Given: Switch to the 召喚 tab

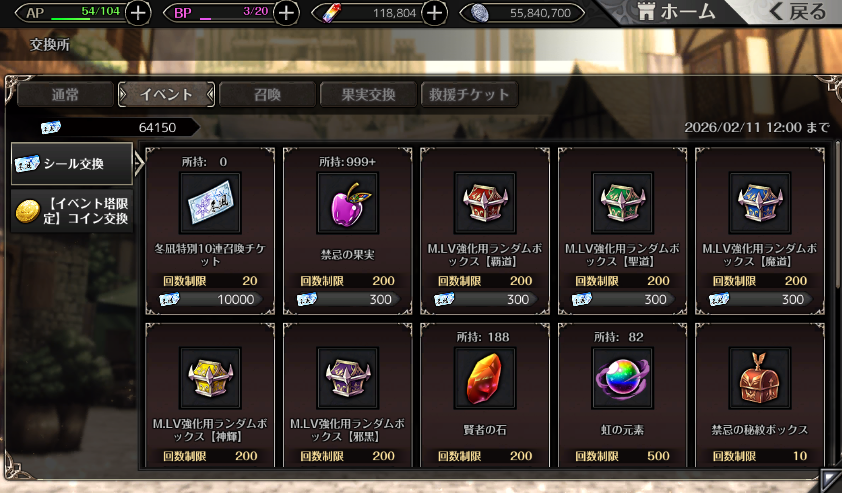Looking at the screenshot, I should click(267, 95).
